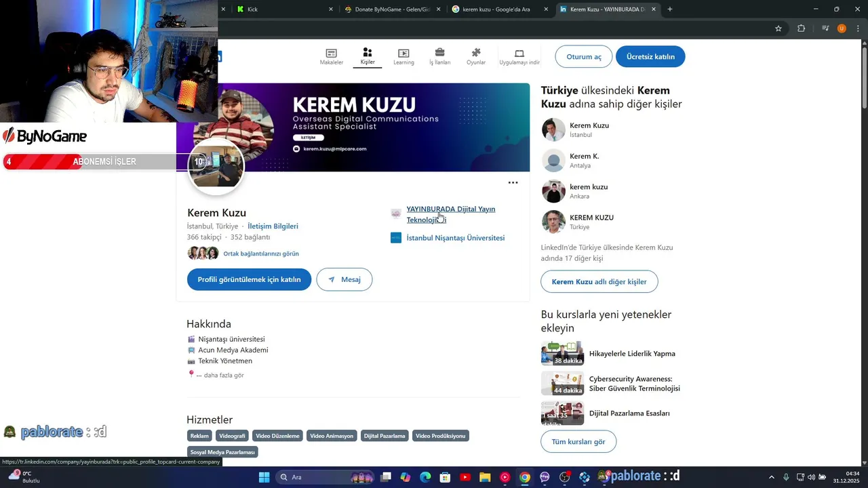
Task: Go to İş İlanları briefcase icon
Action: pos(439,53)
